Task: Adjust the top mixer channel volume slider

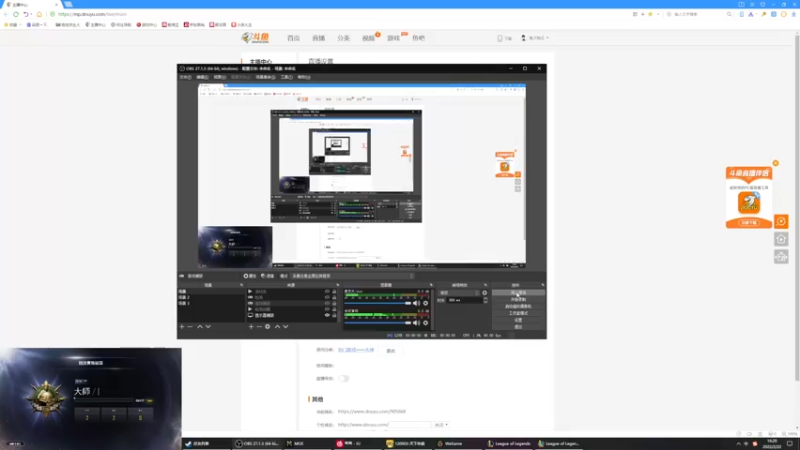Action: click(x=378, y=303)
